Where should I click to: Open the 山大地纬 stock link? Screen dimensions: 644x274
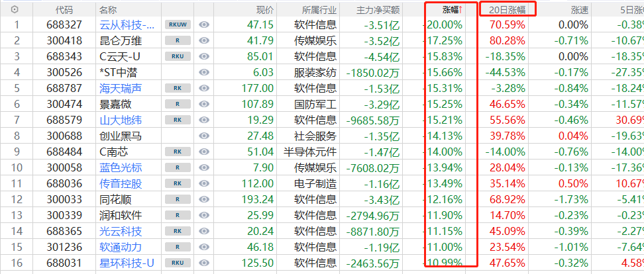point(121,120)
